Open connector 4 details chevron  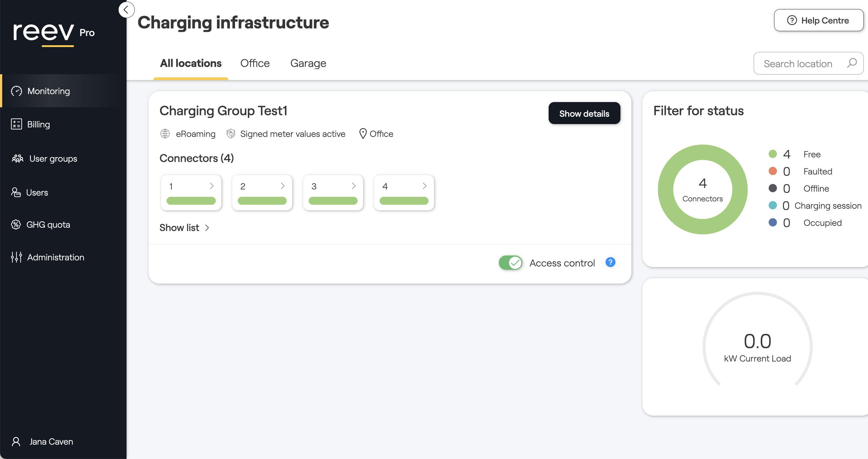[425, 186]
